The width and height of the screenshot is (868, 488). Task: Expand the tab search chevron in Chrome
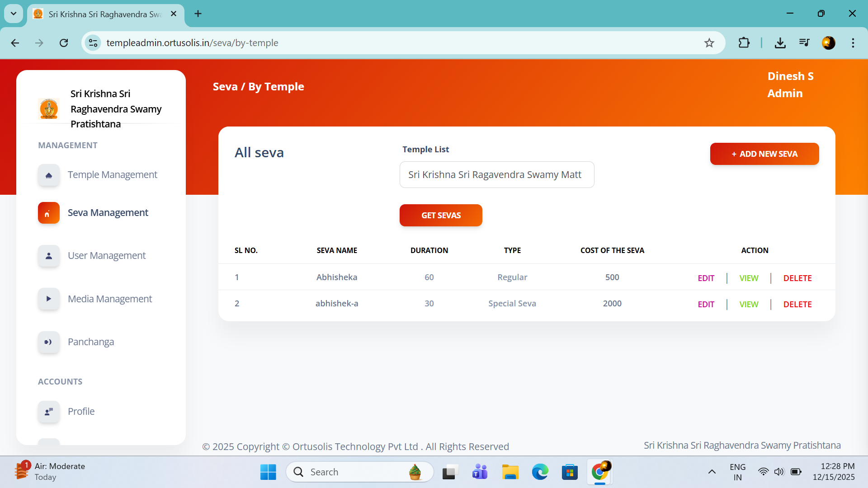14,14
